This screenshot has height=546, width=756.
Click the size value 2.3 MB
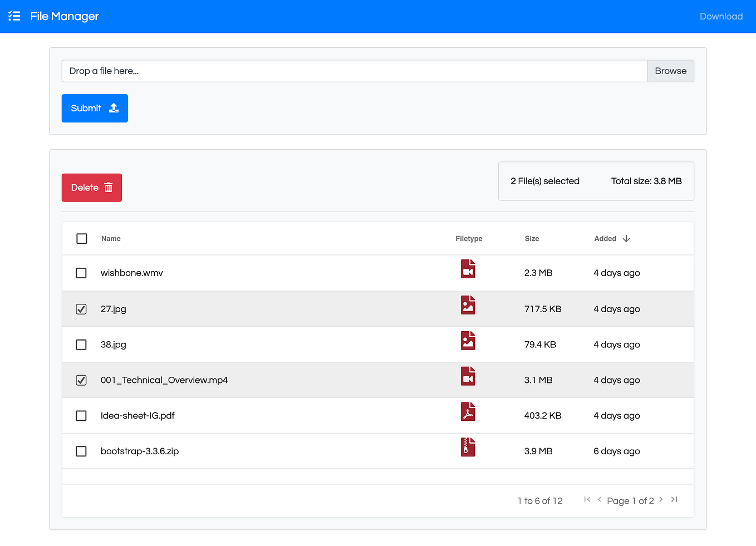pos(538,273)
